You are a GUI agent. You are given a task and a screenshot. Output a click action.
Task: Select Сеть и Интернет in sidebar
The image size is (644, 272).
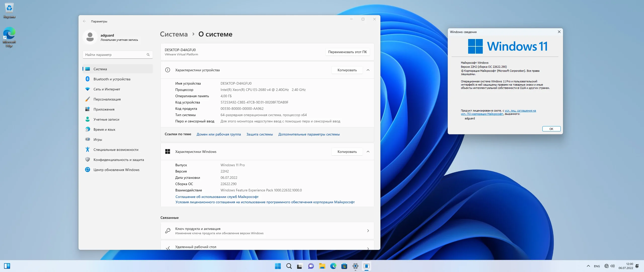coord(107,89)
